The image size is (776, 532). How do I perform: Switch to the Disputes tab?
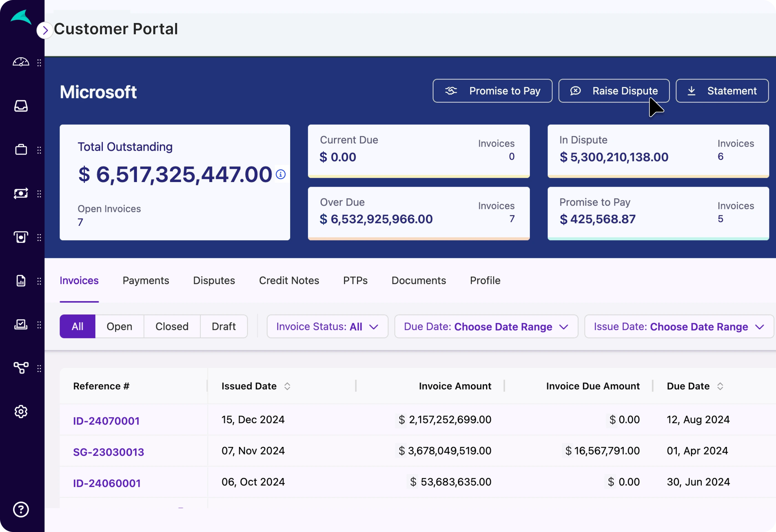(214, 280)
